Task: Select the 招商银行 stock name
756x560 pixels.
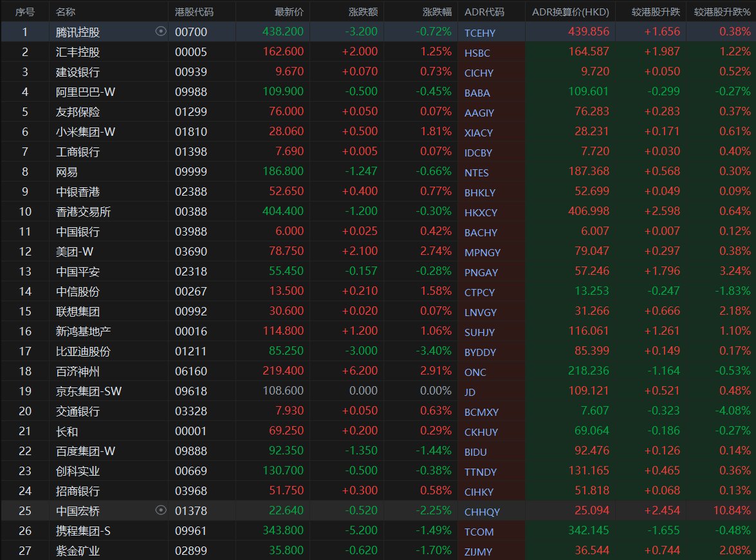Action: tap(78, 491)
